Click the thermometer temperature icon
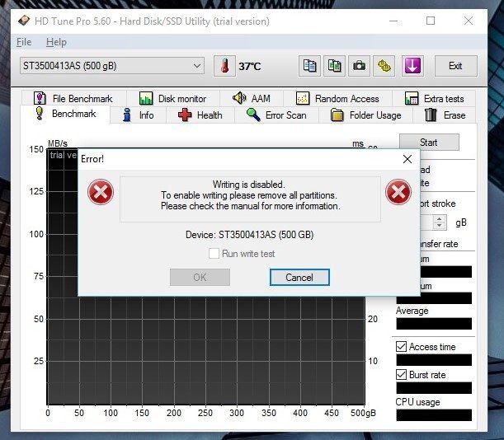 [224, 66]
